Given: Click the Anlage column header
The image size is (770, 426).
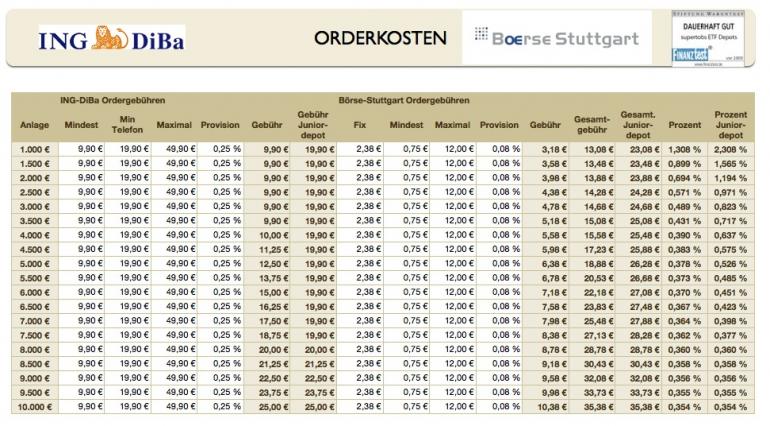Looking at the screenshot, I should click(34, 125).
